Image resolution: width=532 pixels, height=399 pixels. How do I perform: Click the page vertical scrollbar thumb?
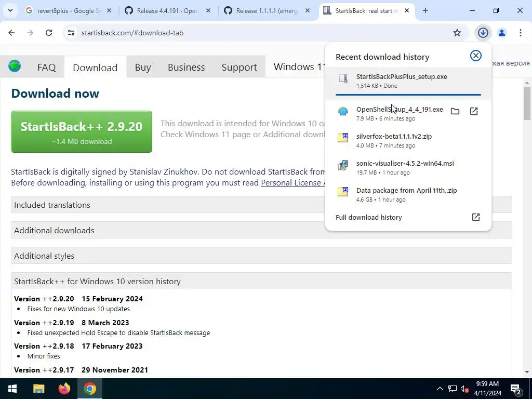[527, 103]
